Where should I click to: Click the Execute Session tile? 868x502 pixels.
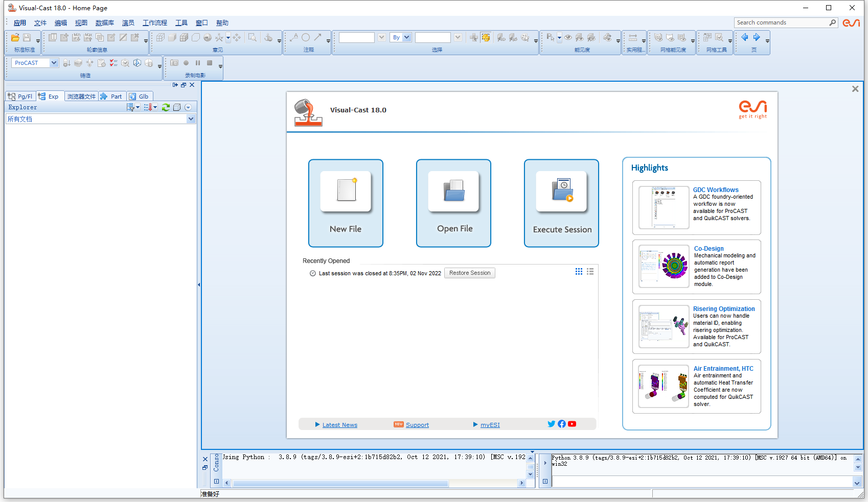[561, 203]
